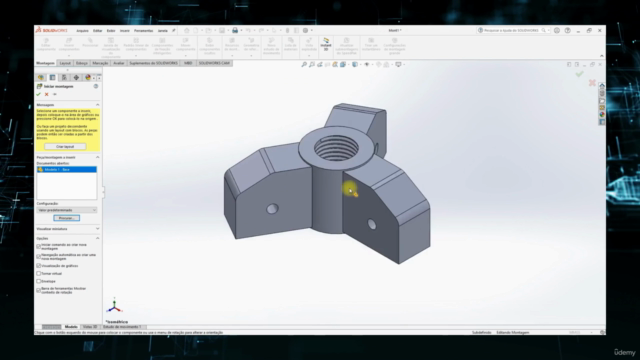Viewport: 640px width, 360px height.
Task: Click the Criar layout button
Action: [65, 147]
